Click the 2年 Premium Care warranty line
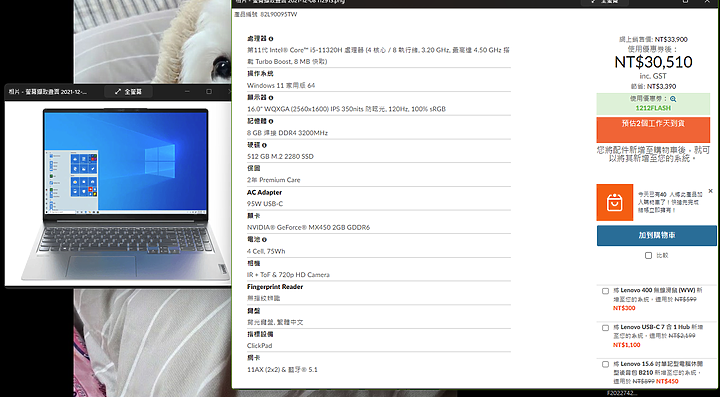The height and width of the screenshot is (397, 720). point(274,180)
